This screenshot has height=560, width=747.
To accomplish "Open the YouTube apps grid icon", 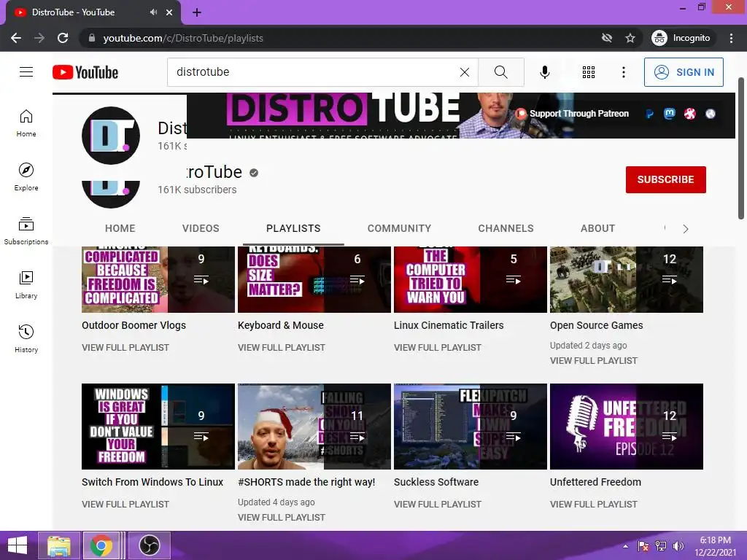I will pos(589,72).
